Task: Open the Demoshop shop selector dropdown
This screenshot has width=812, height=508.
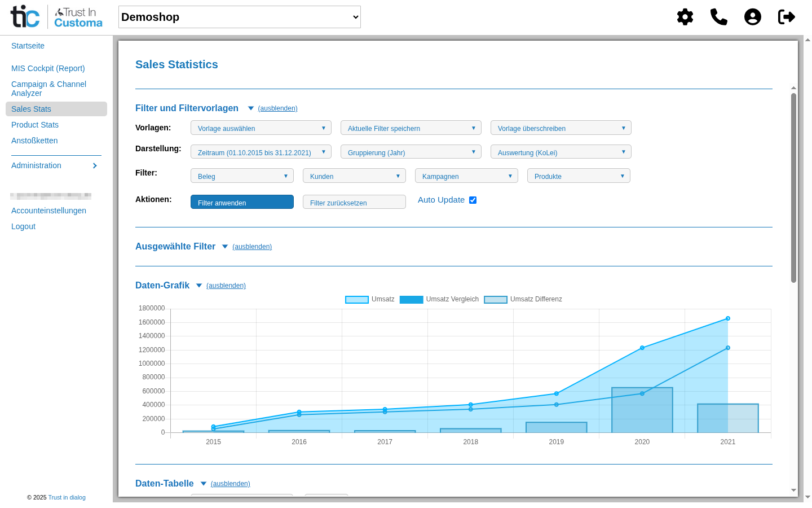Action: tap(239, 17)
